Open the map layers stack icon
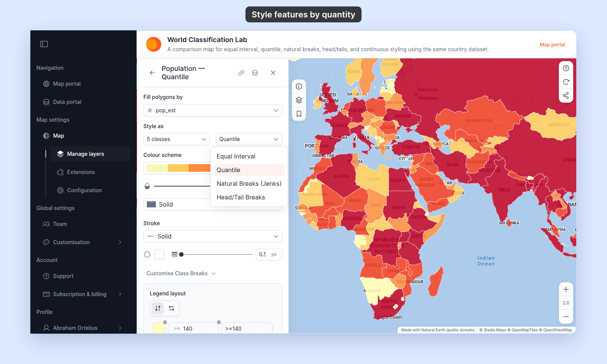 pos(299,100)
